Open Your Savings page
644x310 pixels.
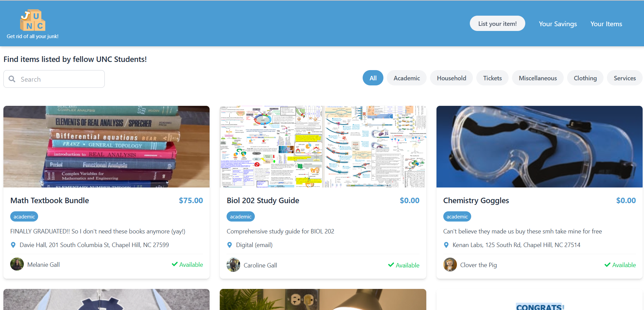558,24
